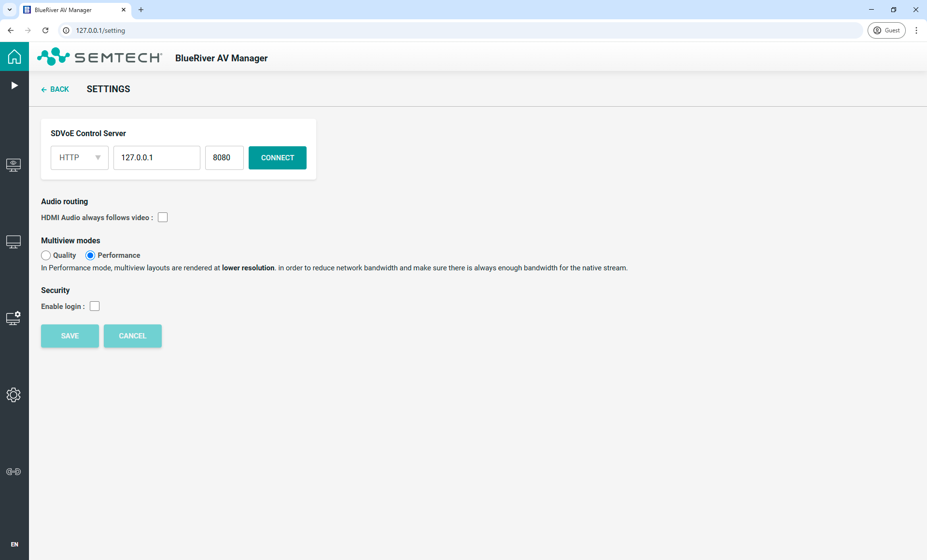Go back via the BACK link
The height and width of the screenshot is (560, 927).
pos(55,89)
